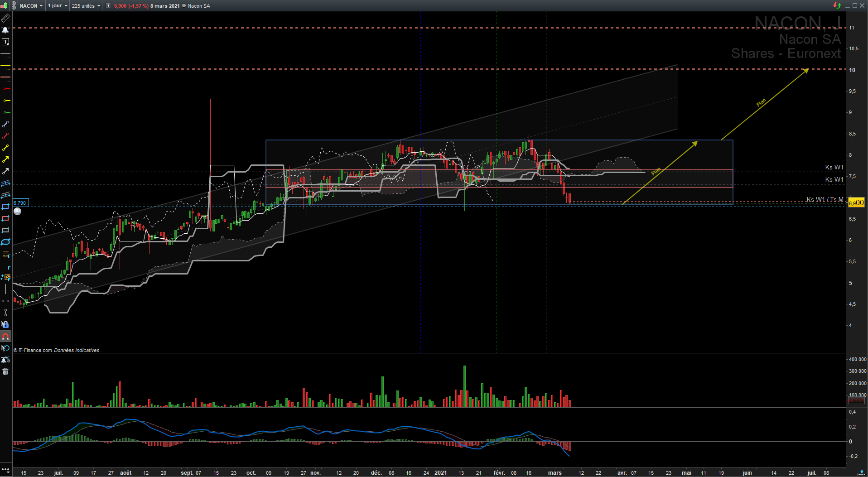Toggle the magnet snap mode
This screenshot has width=868, height=477.
point(5,336)
